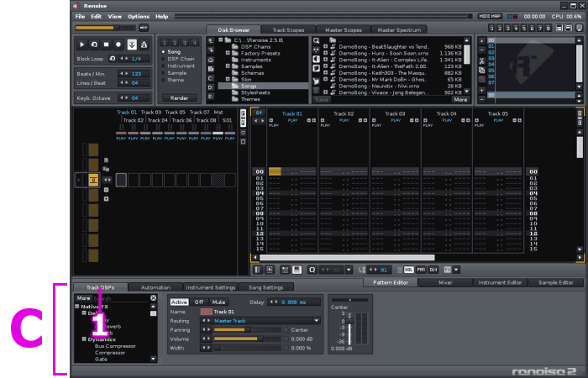Expand the Skin folder

point(228,80)
